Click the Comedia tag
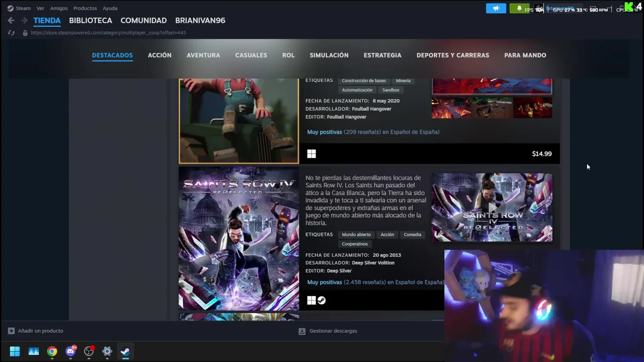The image size is (644, 362). pos(412,235)
